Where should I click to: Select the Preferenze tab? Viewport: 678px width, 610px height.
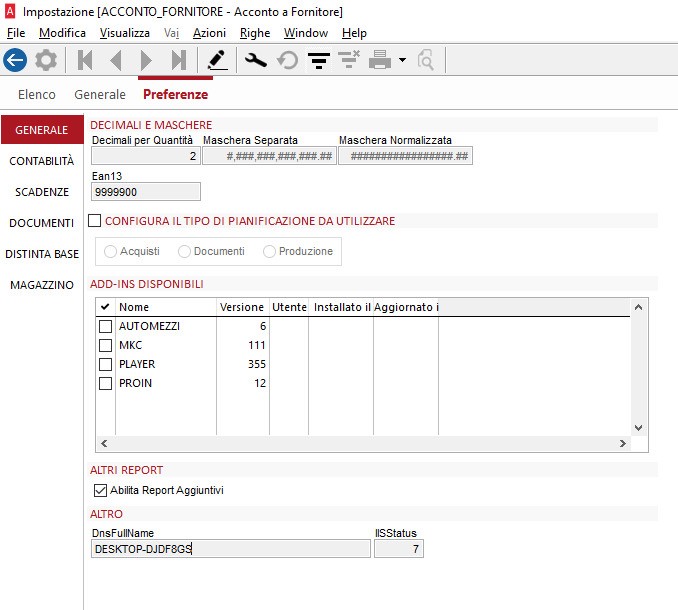pyautogui.click(x=176, y=94)
